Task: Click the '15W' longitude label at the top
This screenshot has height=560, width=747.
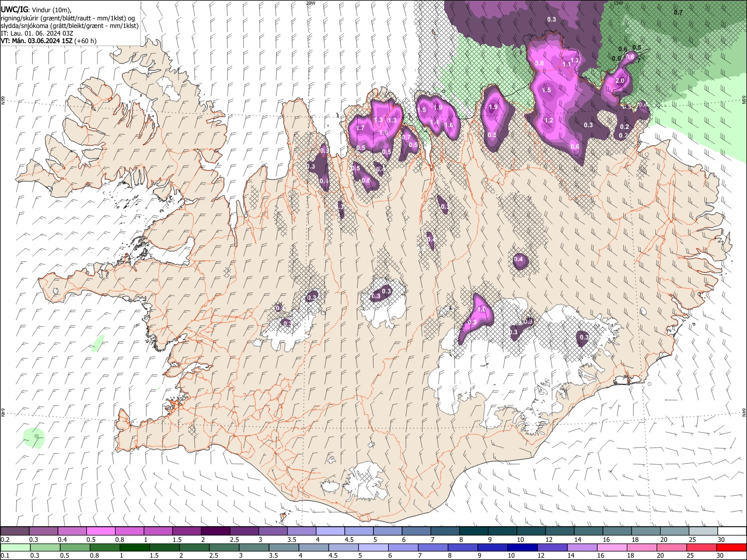Action: (x=619, y=3)
